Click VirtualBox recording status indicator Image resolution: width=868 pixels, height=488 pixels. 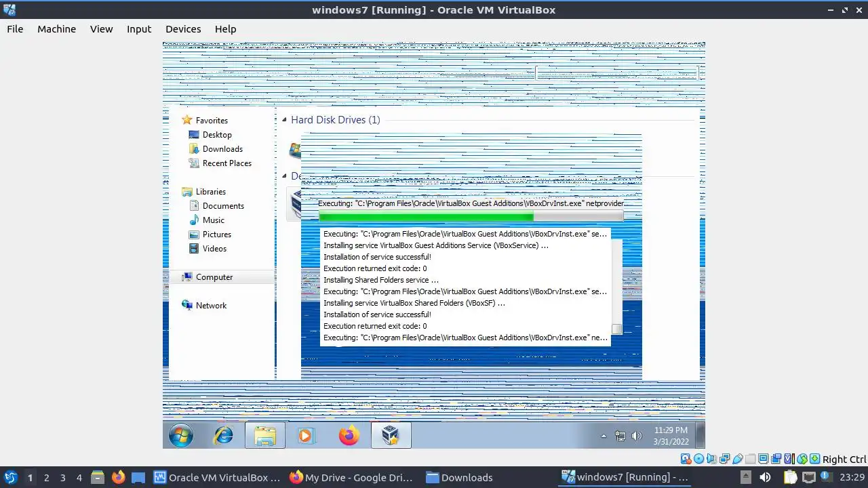(x=776, y=459)
